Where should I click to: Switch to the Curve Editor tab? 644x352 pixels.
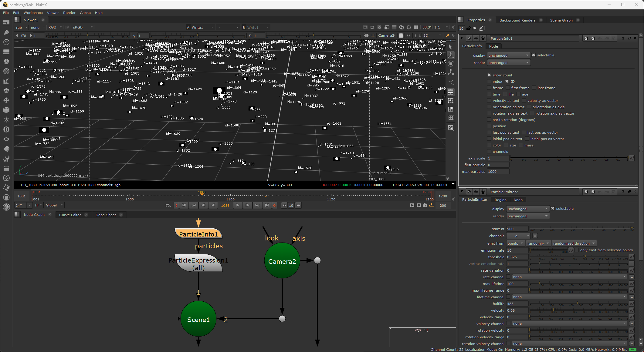[x=70, y=215]
